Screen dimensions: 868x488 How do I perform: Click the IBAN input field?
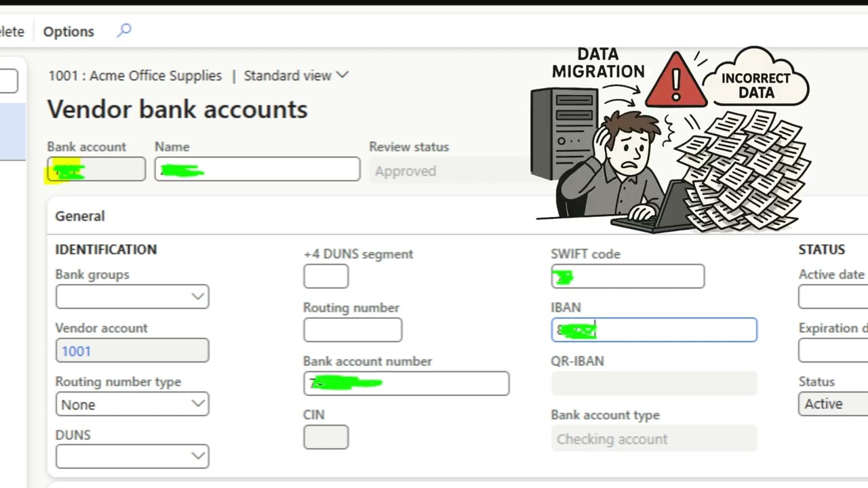tap(654, 330)
